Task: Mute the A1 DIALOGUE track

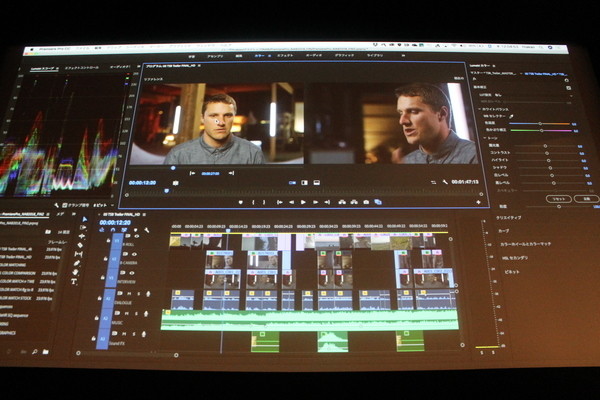Action: tap(129, 294)
